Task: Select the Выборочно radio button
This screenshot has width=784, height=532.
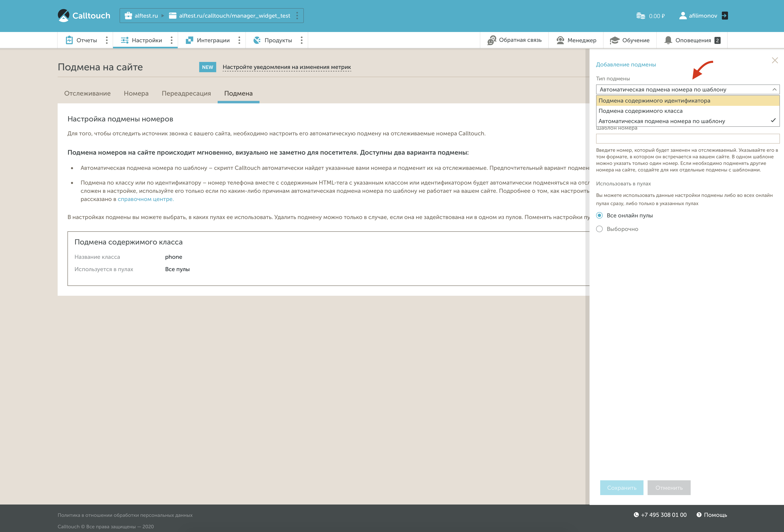Action: pyautogui.click(x=599, y=229)
